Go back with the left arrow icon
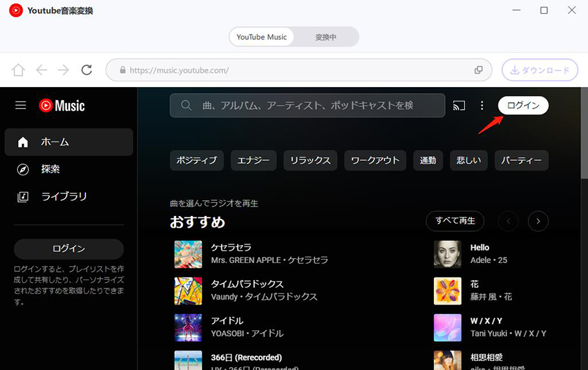The image size is (588, 370). click(x=41, y=70)
